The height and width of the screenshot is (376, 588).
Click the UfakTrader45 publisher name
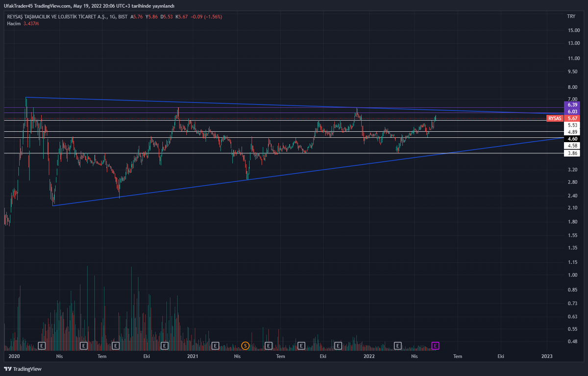click(18, 5)
